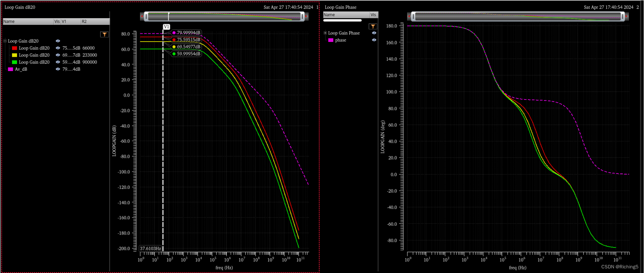Toggle visibility of phase trace
Viewport: 644px width, 273px height.
tap(374, 40)
